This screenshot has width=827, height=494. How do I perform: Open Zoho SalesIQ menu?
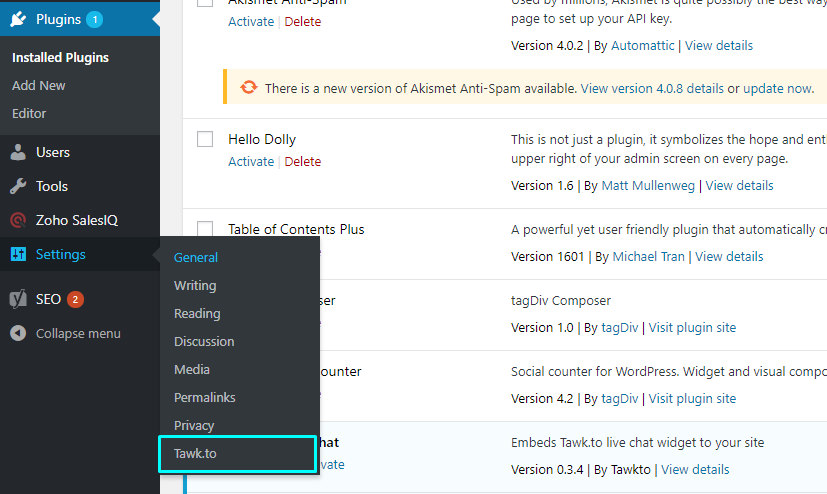tap(80, 220)
